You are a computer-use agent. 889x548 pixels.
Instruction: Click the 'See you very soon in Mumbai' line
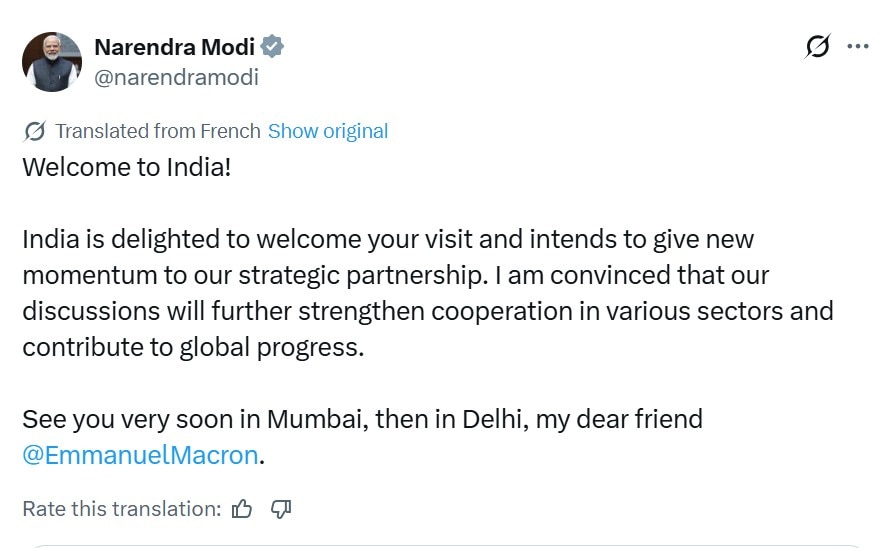click(x=362, y=419)
